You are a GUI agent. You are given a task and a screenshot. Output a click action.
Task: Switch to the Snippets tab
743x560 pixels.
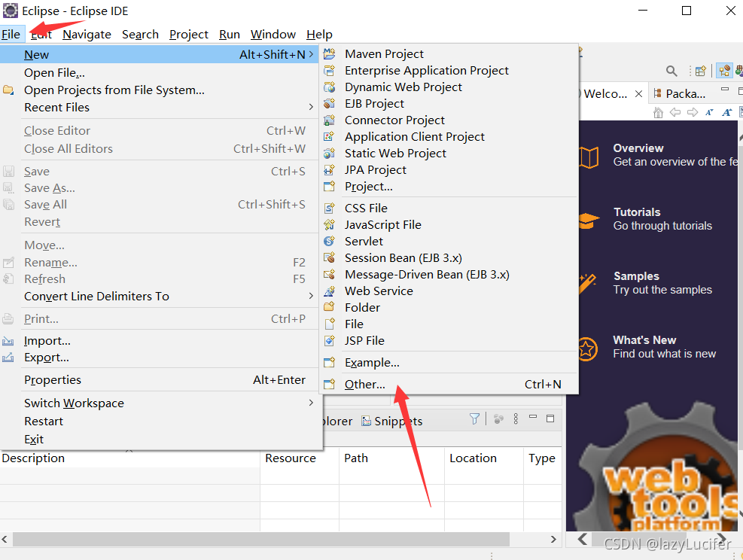[392, 422]
